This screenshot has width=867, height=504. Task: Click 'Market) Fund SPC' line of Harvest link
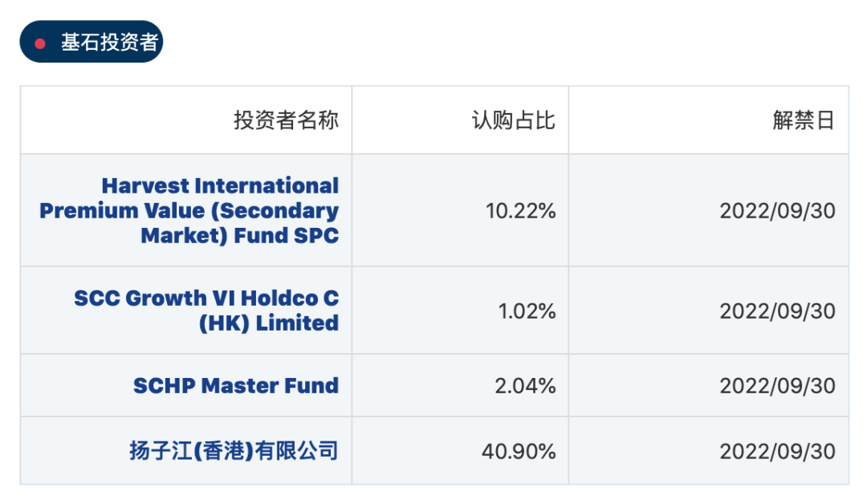coord(239,236)
